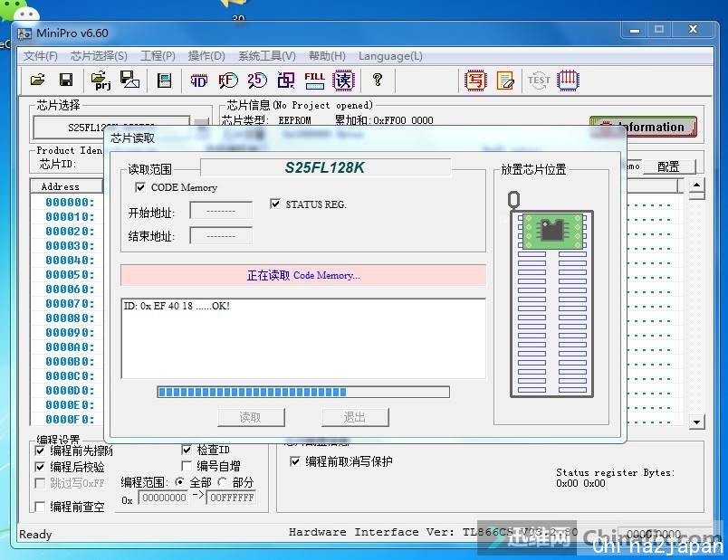The image size is (728, 560).
Task: Click the Hardware Interface Ver status text
Action: [x=433, y=532]
